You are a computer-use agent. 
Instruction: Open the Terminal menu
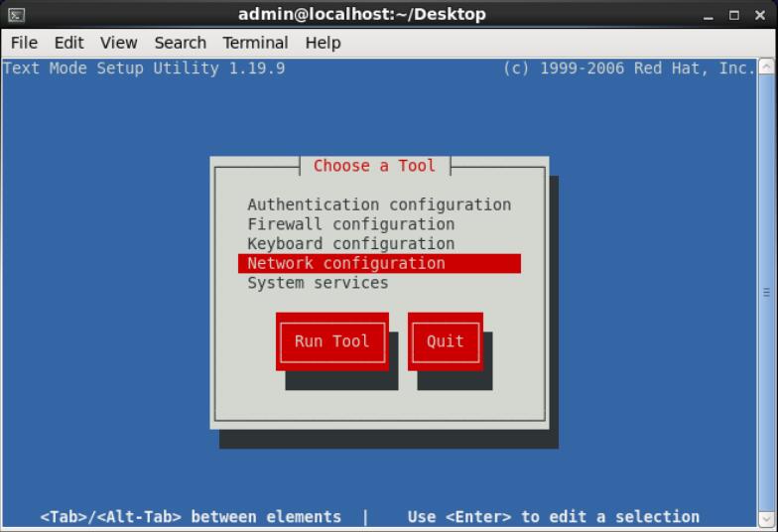255,43
